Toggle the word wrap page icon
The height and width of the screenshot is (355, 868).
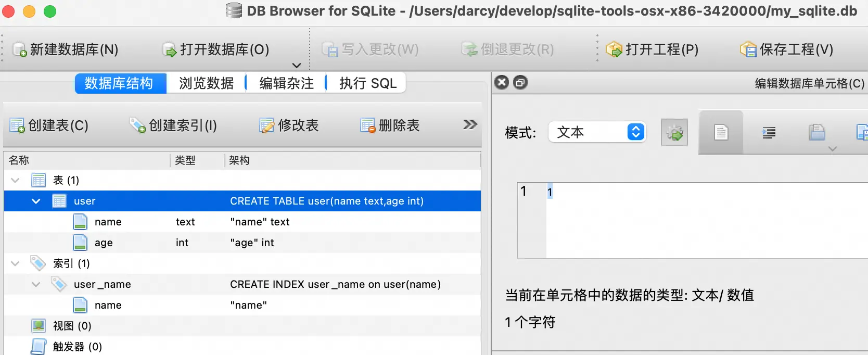pos(721,132)
